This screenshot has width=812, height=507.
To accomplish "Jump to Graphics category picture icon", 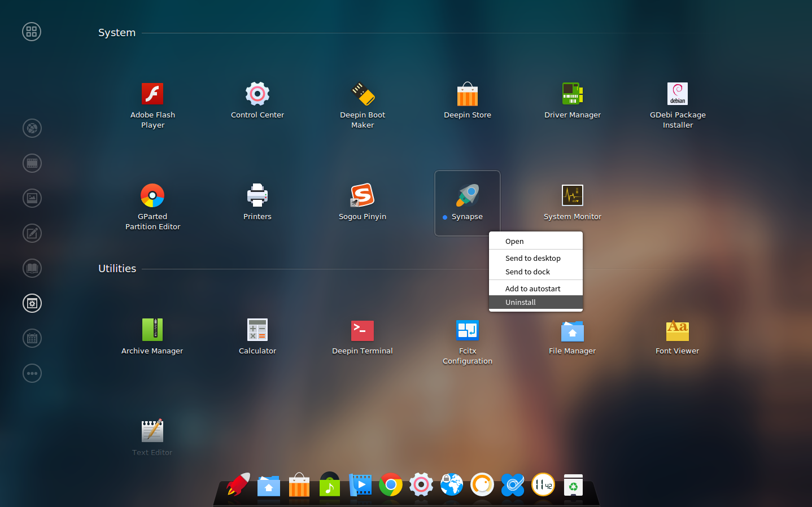I will (x=32, y=198).
